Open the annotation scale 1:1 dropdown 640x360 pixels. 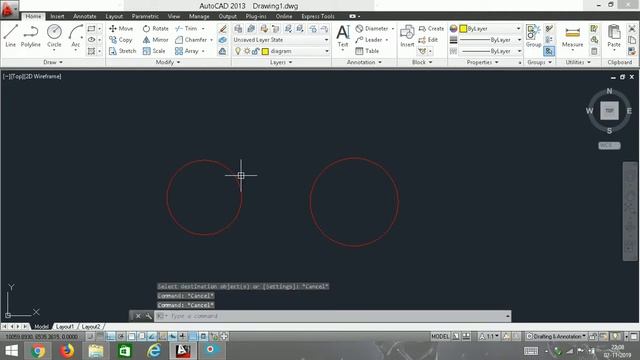[489, 336]
